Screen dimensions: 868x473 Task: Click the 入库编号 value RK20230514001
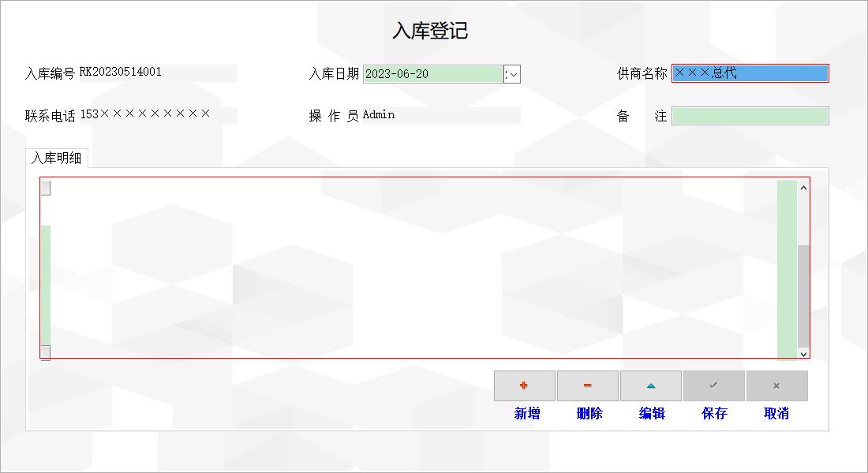pos(121,72)
